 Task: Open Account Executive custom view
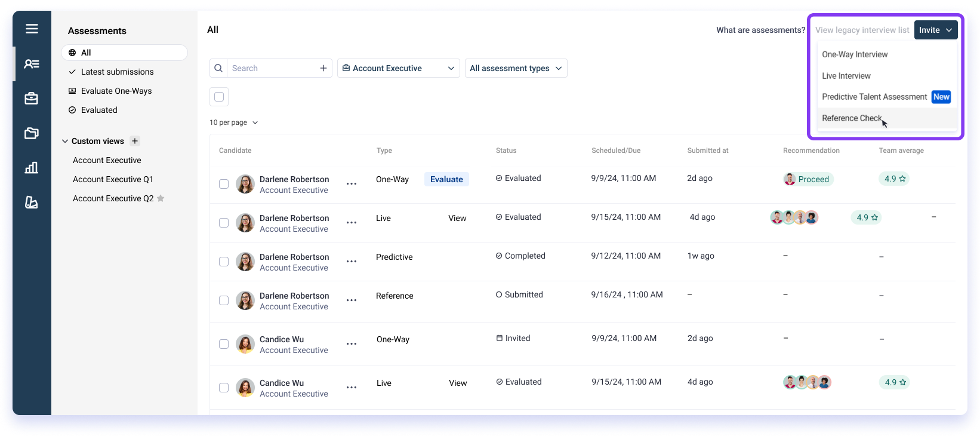pyautogui.click(x=107, y=160)
